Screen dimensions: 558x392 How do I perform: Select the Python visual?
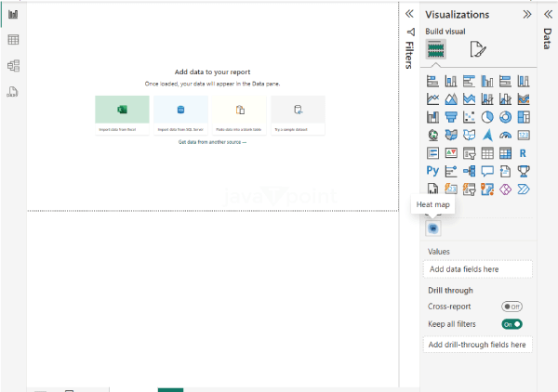click(x=432, y=171)
